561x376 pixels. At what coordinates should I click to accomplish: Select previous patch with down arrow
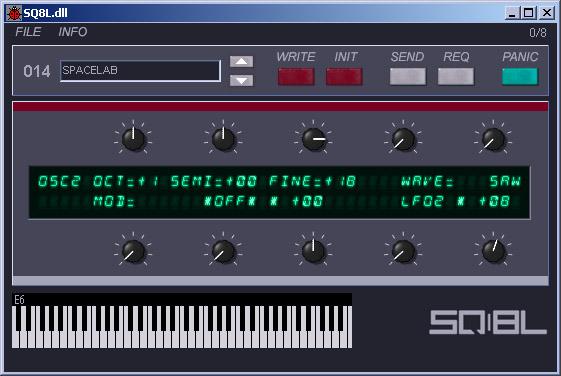(x=241, y=80)
